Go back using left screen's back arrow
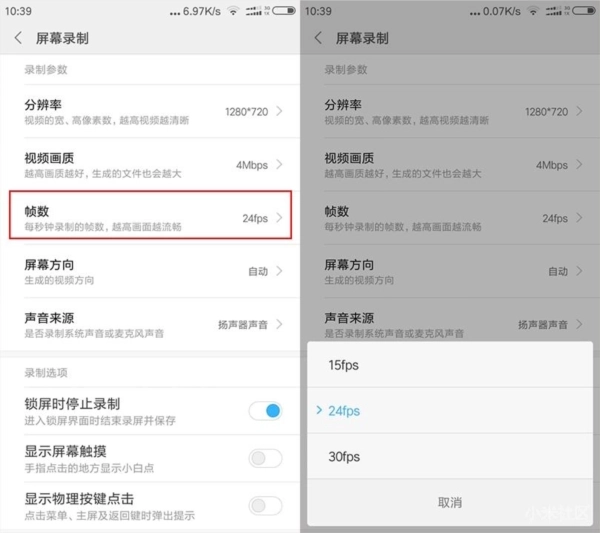 [x=18, y=38]
